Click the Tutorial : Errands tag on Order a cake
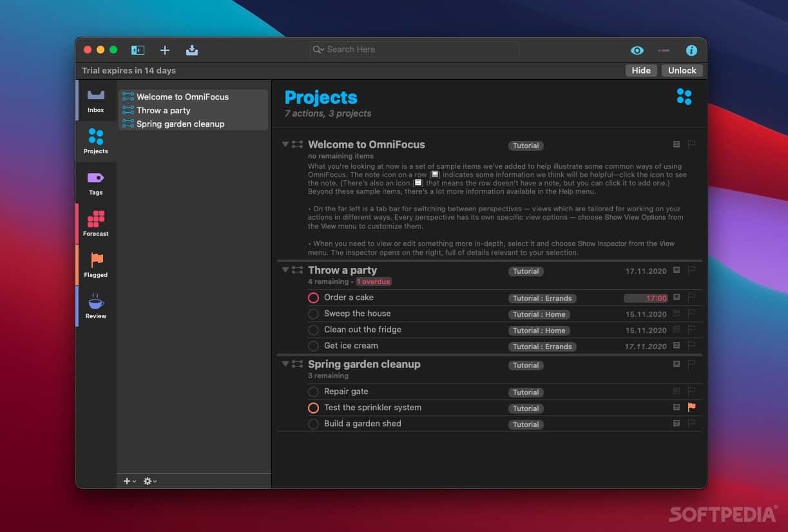The image size is (788, 532). click(x=542, y=298)
